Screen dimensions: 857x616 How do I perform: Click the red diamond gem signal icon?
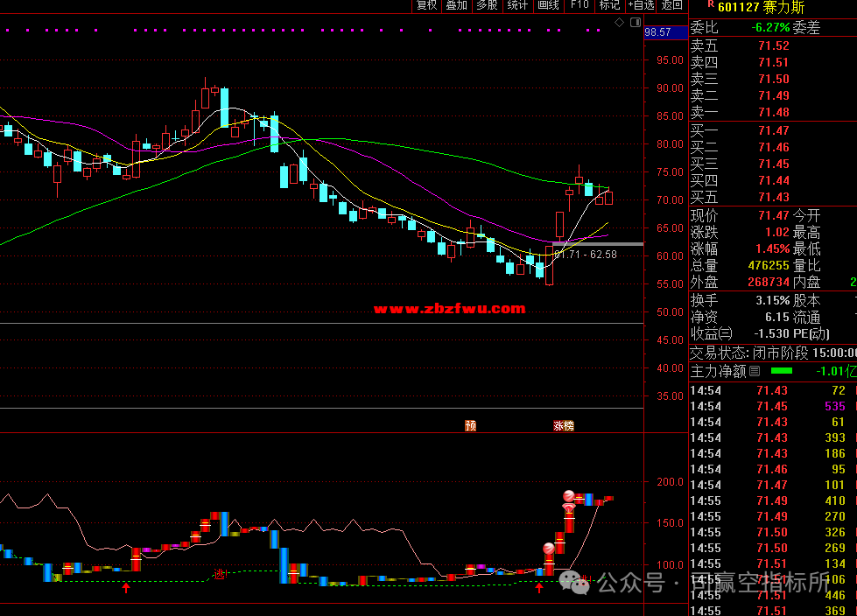pyautogui.click(x=568, y=507)
